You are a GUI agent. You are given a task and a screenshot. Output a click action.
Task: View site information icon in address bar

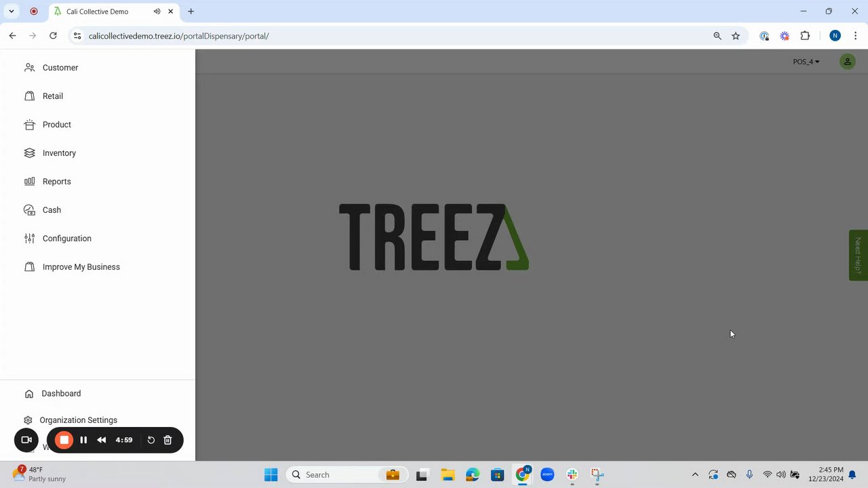click(x=77, y=36)
